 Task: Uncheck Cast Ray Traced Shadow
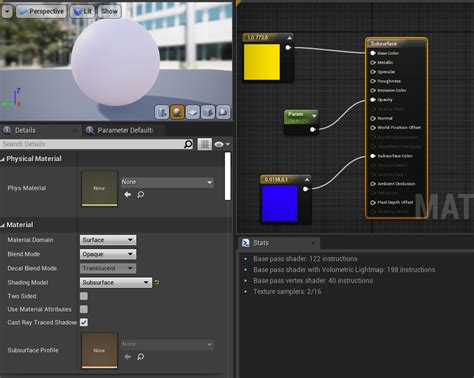tap(84, 322)
